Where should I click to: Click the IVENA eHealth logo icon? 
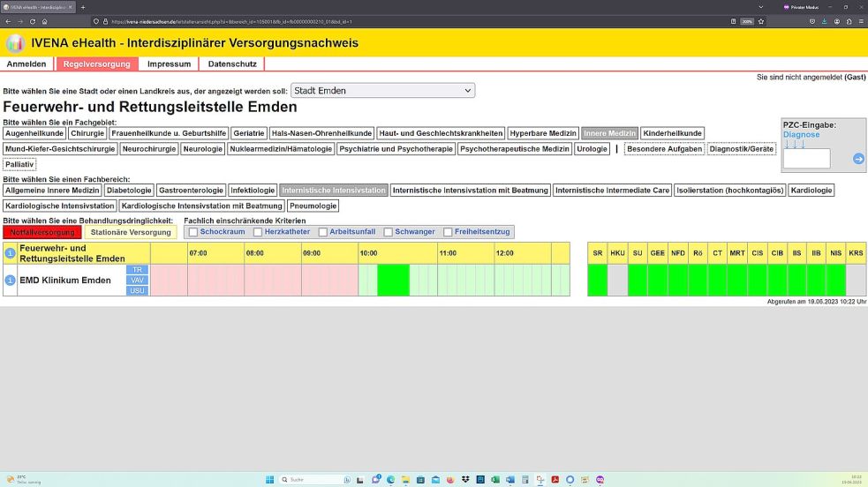(16, 42)
